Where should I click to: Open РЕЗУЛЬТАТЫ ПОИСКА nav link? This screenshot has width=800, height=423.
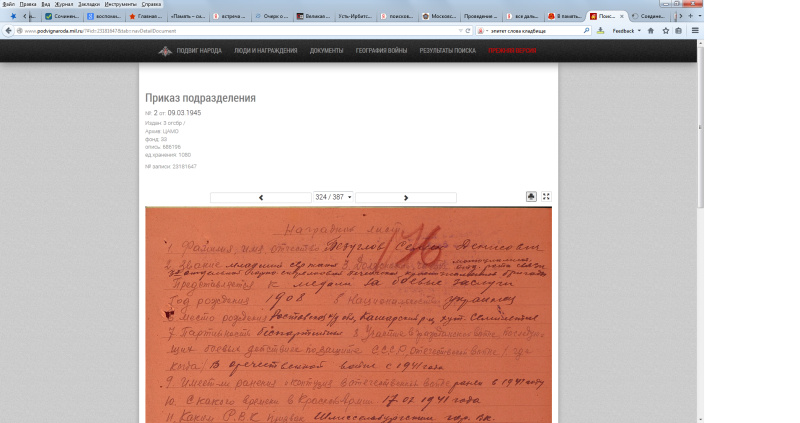click(447, 51)
